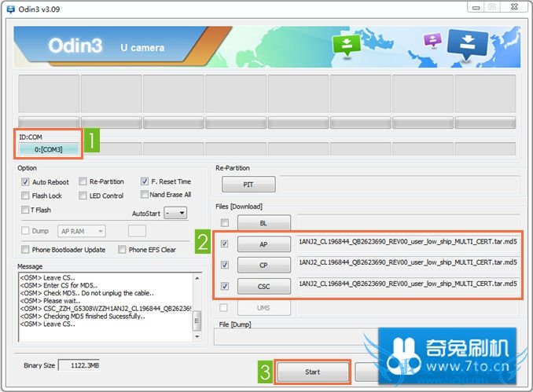Image resolution: width=533 pixels, height=392 pixels.
Task: Open the AutoStart dropdown
Action: pos(175,214)
